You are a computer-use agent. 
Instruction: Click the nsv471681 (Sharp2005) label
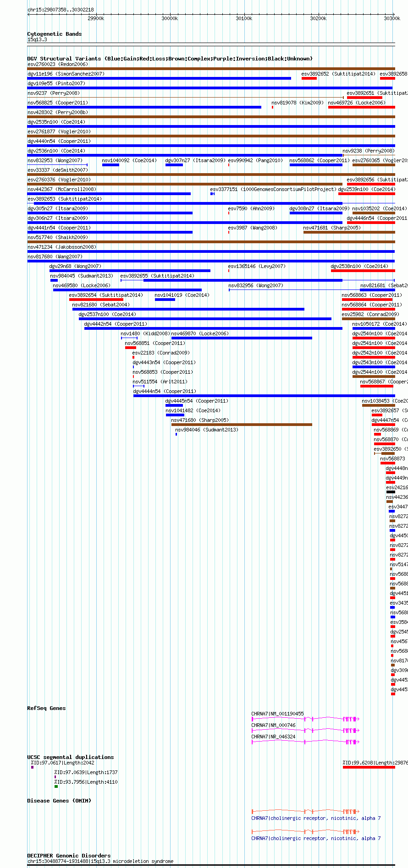pyautogui.click(x=332, y=228)
